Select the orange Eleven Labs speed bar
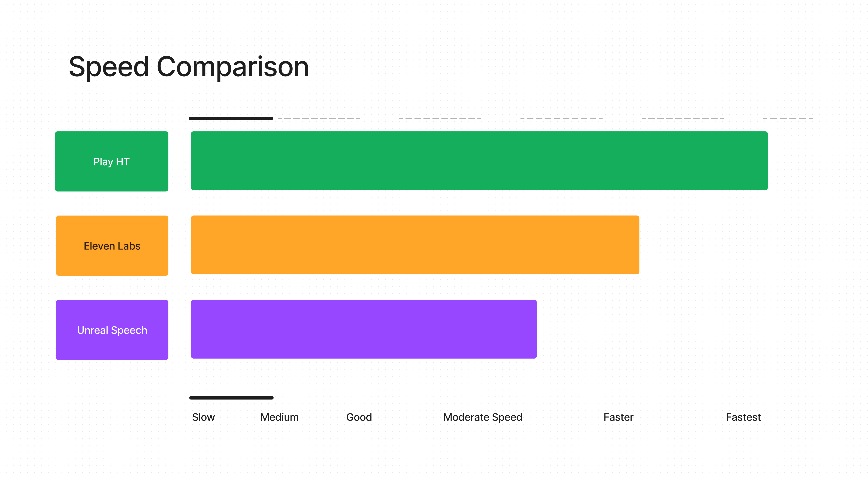 415,245
